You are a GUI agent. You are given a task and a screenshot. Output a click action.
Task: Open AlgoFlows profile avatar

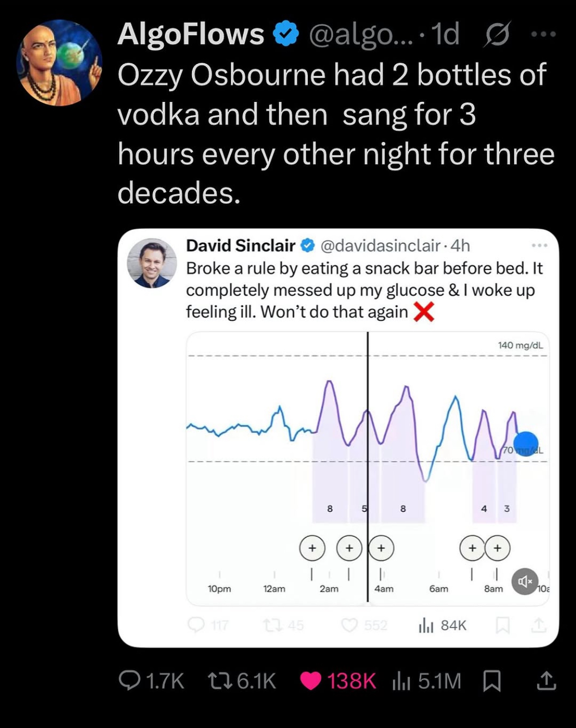coord(59,63)
